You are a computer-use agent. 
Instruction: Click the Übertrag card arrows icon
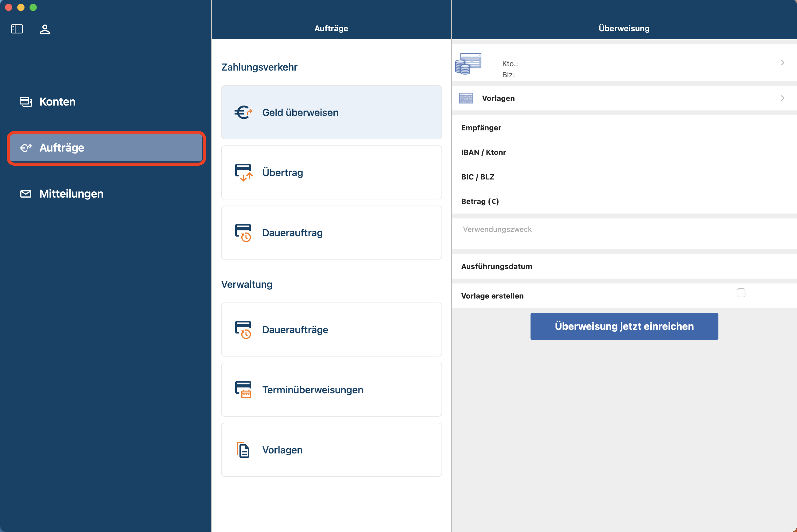(x=243, y=172)
